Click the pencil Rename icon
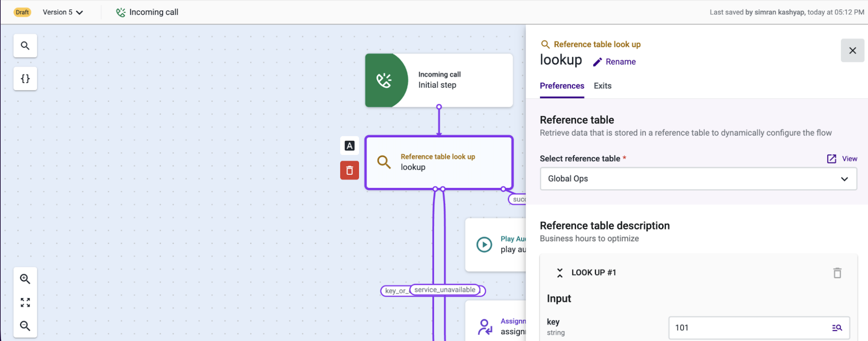 (598, 62)
